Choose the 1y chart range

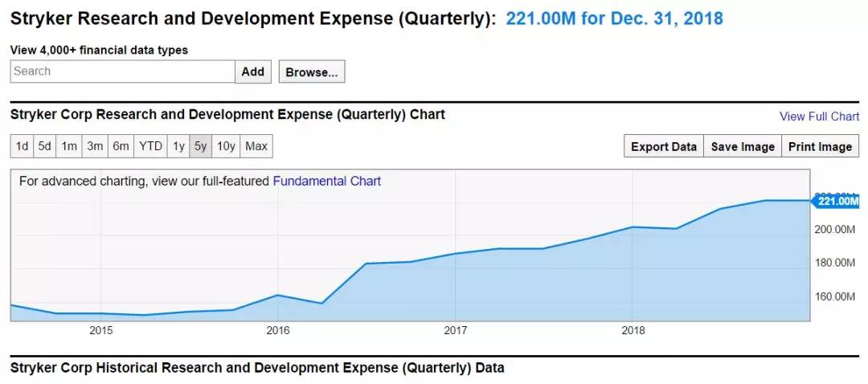tap(178, 146)
